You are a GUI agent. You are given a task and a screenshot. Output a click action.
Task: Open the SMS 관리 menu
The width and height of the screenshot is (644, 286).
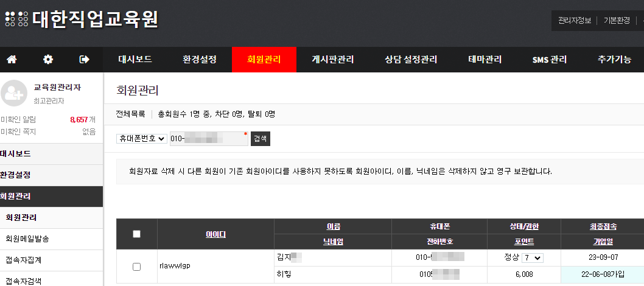(549, 60)
